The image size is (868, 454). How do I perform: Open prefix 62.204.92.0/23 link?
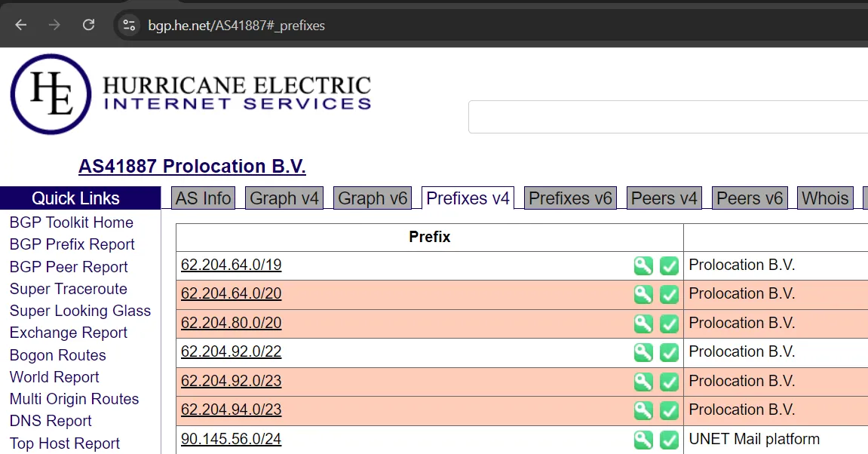(x=231, y=381)
